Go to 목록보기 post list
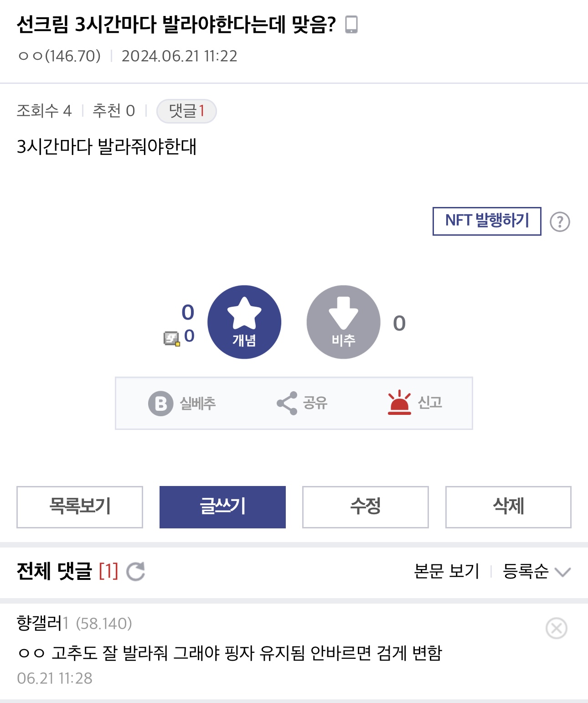The width and height of the screenshot is (588, 703). tap(80, 507)
